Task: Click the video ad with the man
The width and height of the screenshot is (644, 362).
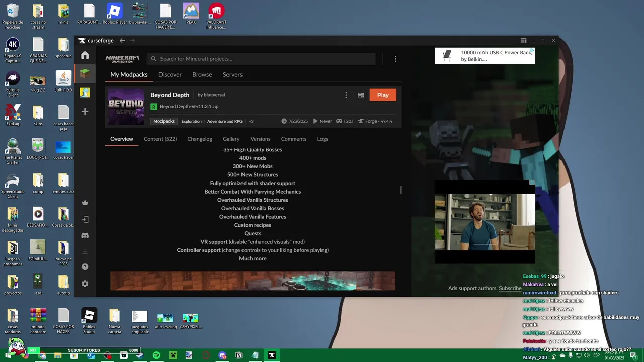Action: (485, 222)
